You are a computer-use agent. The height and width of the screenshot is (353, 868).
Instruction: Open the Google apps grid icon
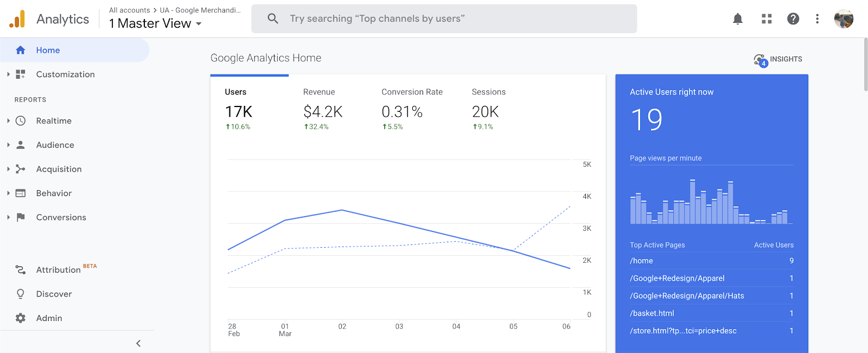coord(767,19)
